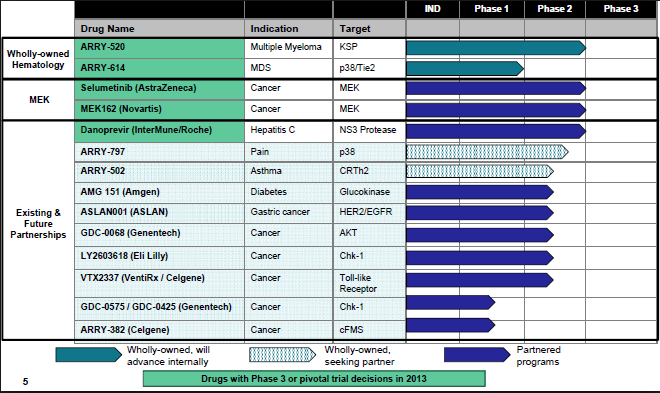Click the navy partnered programs legend arrow
Image resolution: width=660 pixels, height=393 pixels.
click(477, 355)
